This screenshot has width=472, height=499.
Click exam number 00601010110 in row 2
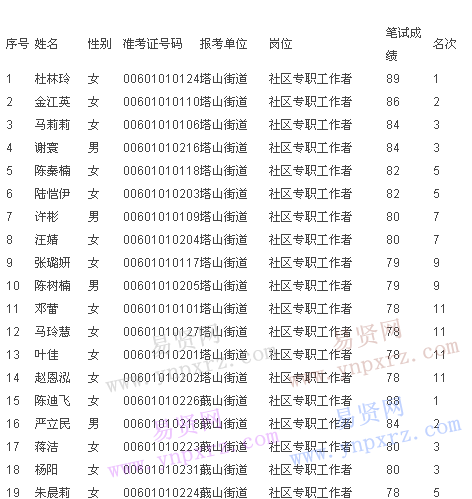[x=161, y=102]
